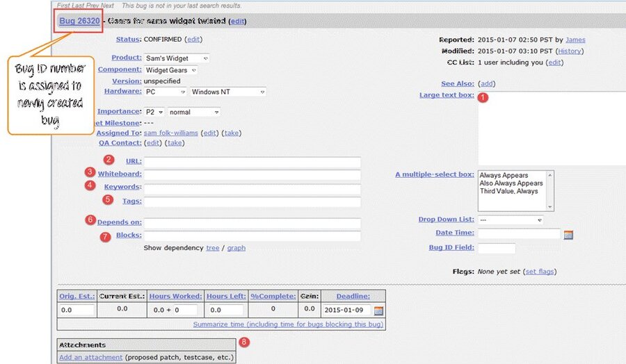Open the priority dropdown showing P2
Image resolution: width=626 pixels, height=364 pixels.
(154, 112)
